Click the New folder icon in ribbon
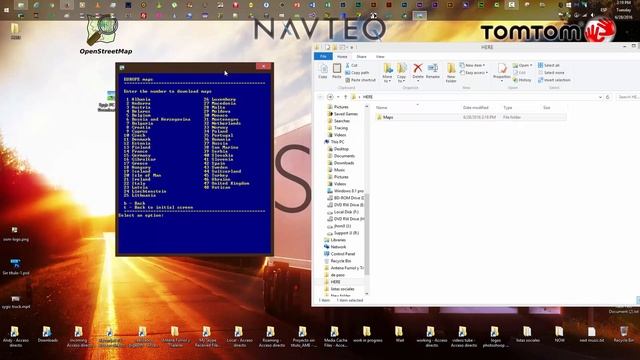 pyautogui.click(x=451, y=73)
